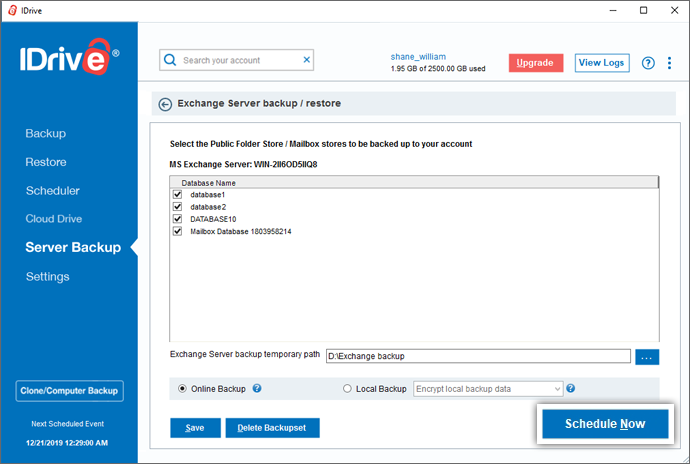The width and height of the screenshot is (690, 464).
Task: Open help via the question mark icon near View Logs
Action: 648,63
